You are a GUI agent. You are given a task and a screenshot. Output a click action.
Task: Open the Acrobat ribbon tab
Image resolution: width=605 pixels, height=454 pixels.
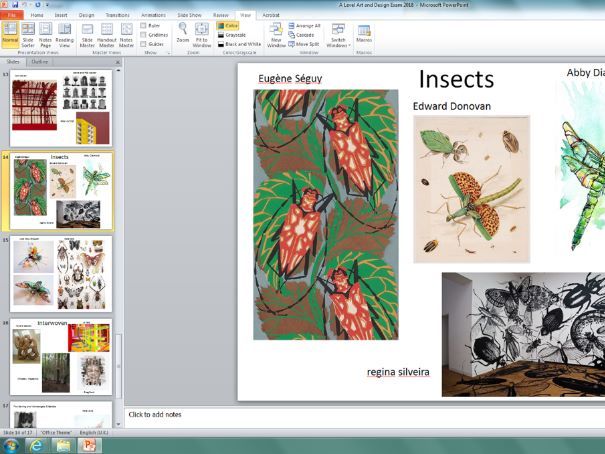pyautogui.click(x=271, y=15)
